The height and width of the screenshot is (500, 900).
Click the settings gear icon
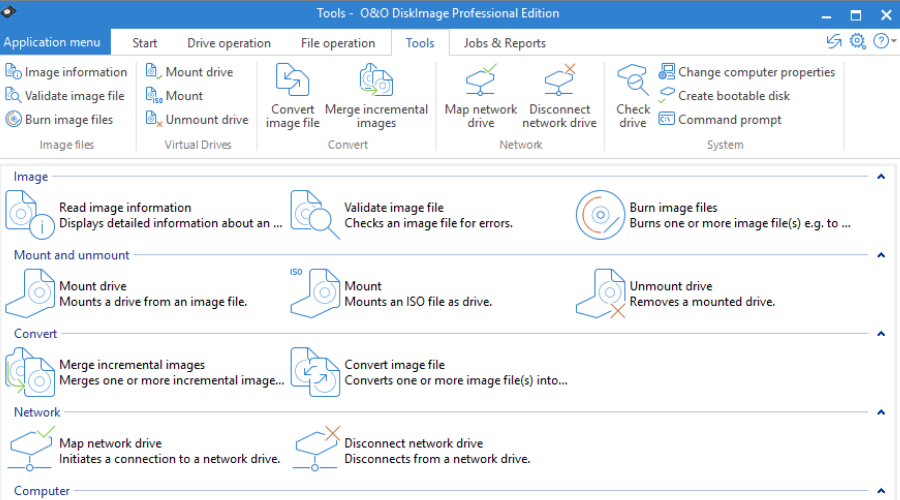pyautogui.click(x=858, y=41)
